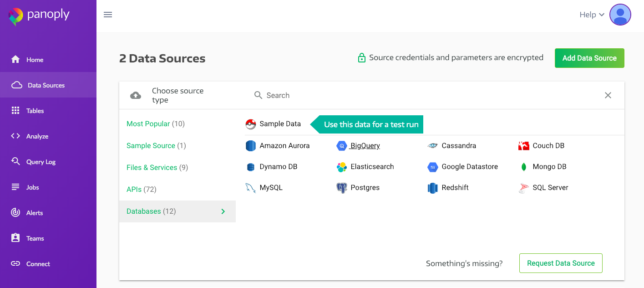The image size is (644, 288).
Task: Click the Teams badge icon
Action: tap(15, 238)
